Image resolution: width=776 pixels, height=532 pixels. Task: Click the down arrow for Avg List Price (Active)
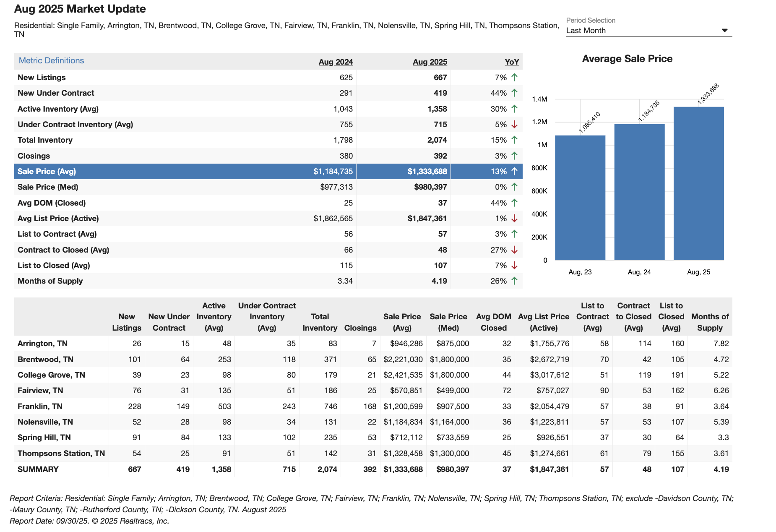pos(514,219)
